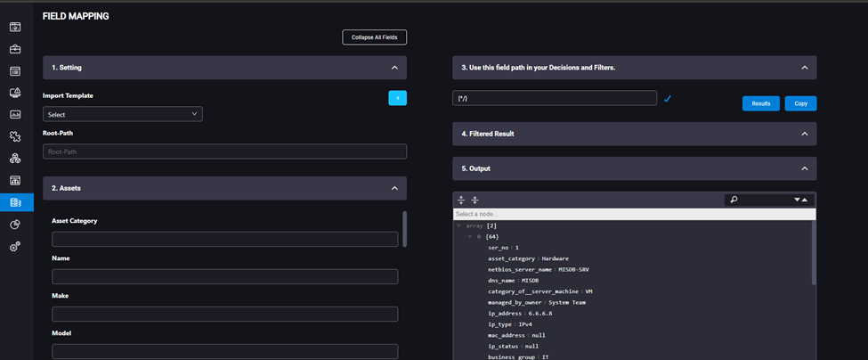Focus the Model input field

click(x=224, y=352)
